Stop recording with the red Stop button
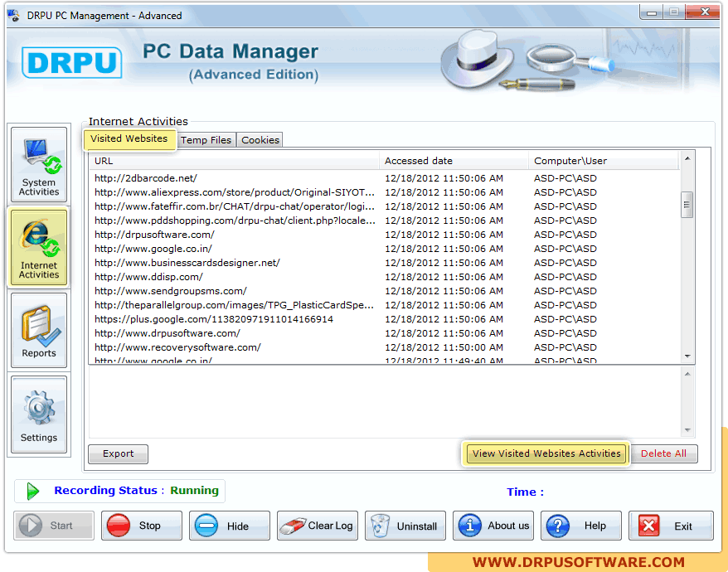The image size is (728, 572). tap(142, 526)
